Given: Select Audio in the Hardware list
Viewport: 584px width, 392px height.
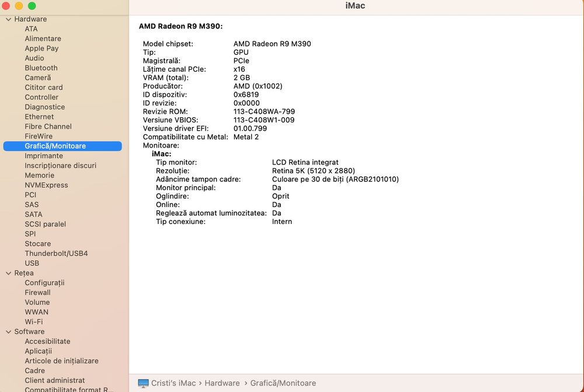Looking at the screenshot, I should click(x=34, y=58).
